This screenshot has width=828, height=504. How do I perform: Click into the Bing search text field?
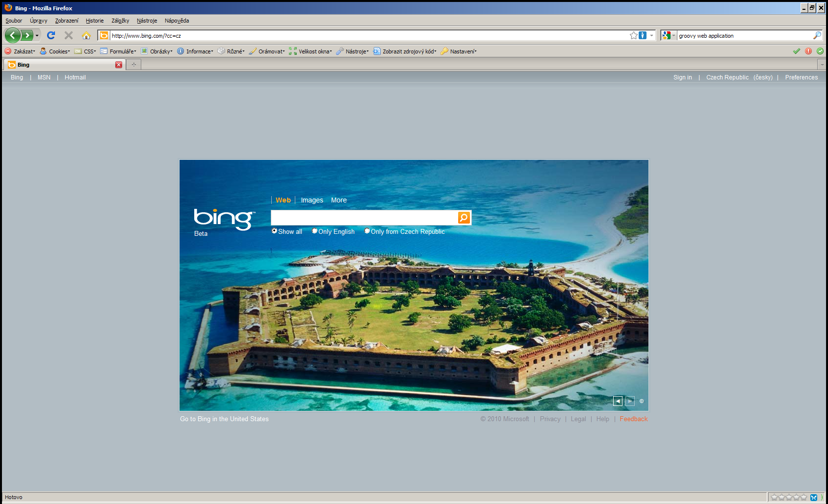click(364, 218)
